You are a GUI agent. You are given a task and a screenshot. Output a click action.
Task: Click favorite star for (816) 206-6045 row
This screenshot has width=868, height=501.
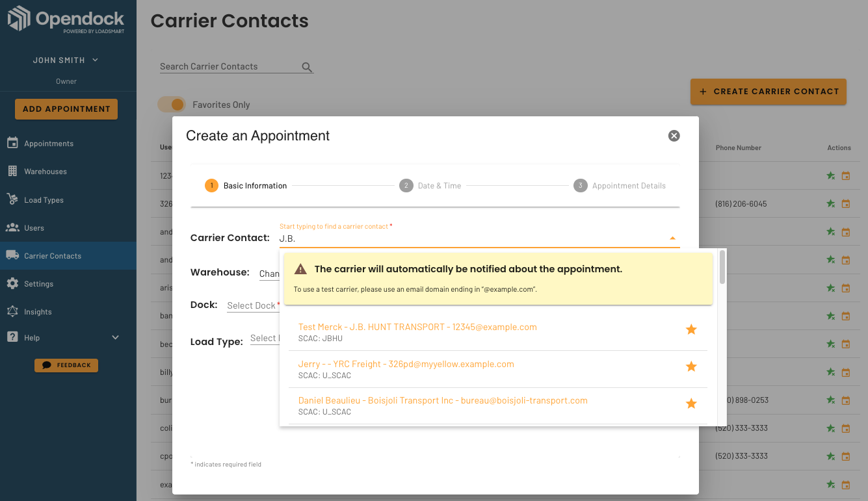click(x=831, y=203)
